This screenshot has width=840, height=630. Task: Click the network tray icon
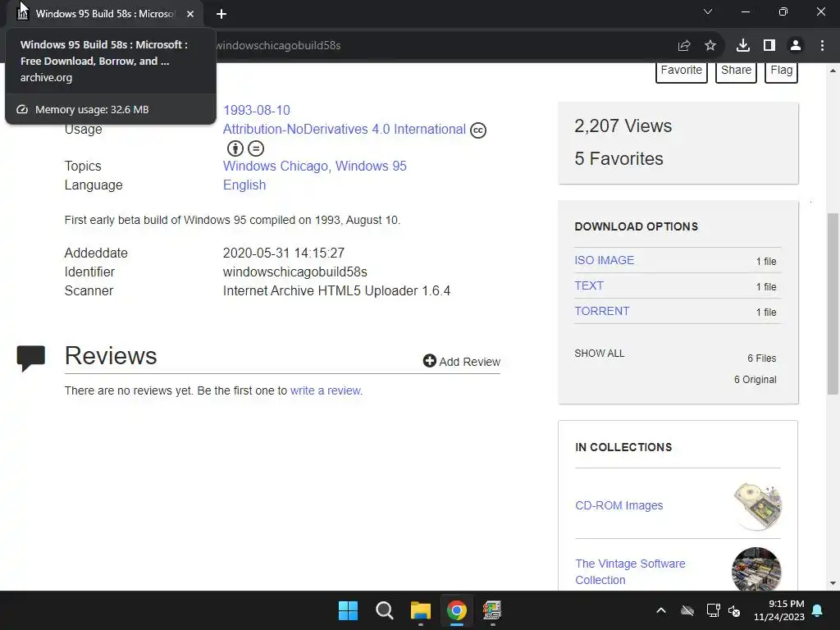click(x=713, y=610)
